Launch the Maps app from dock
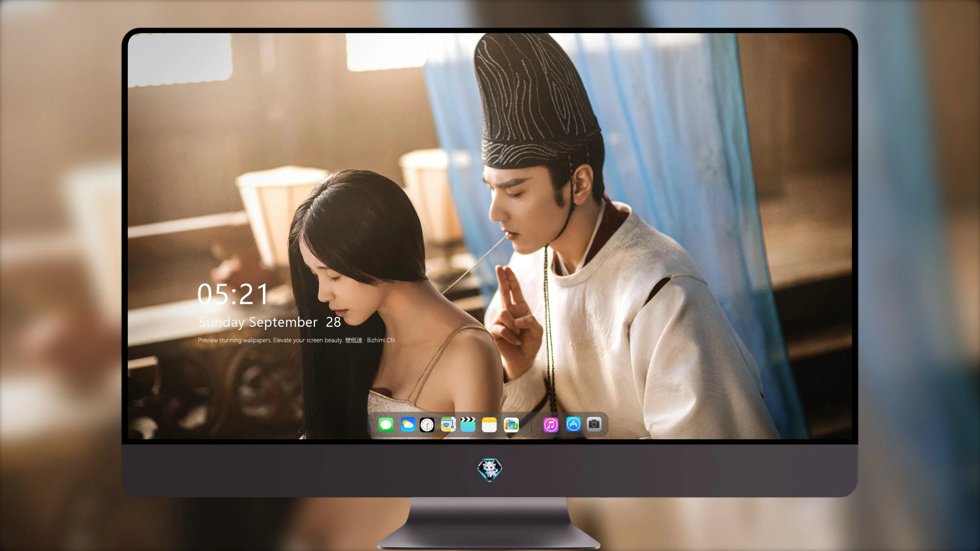Viewport: 980px width, 551px height. pyautogui.click(x=448, y=424)
